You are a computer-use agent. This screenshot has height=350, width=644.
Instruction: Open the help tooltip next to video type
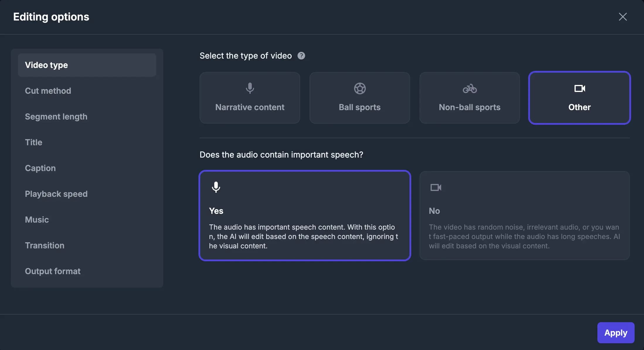pyautogui.click(x=301, y=56)
